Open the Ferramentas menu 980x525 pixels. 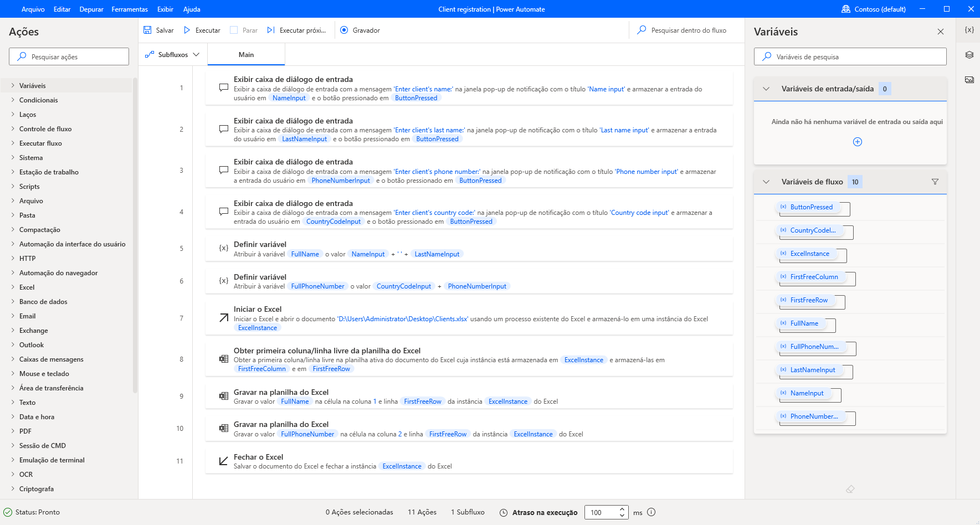[x=130, y=9]
